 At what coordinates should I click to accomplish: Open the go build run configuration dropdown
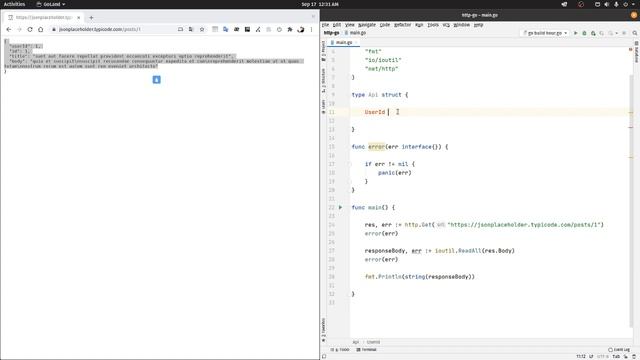coord(545,33)
